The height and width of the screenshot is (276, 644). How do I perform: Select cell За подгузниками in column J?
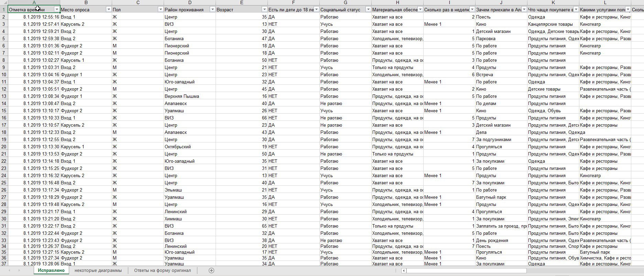click(x=501, y=139)
